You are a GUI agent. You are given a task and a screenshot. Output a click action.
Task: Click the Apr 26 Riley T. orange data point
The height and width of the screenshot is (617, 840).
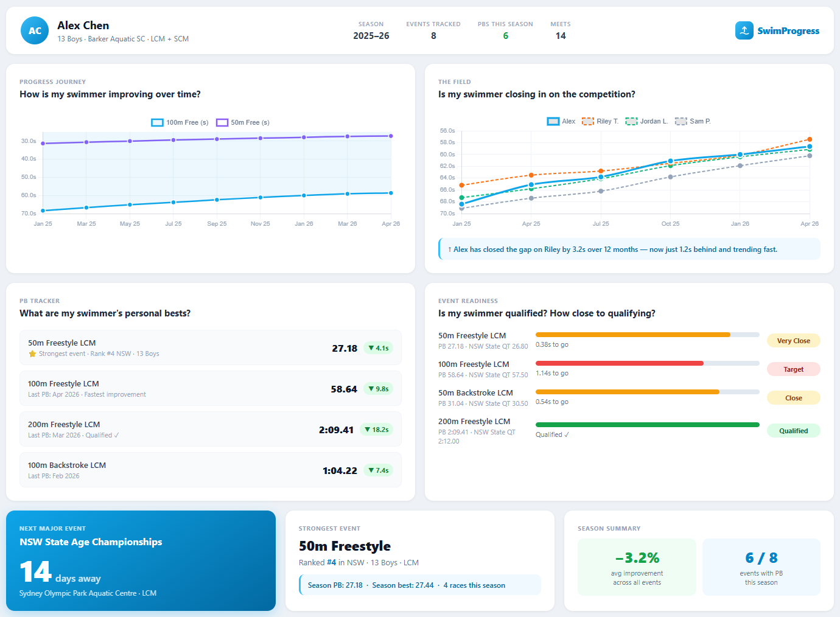(810, 139)
